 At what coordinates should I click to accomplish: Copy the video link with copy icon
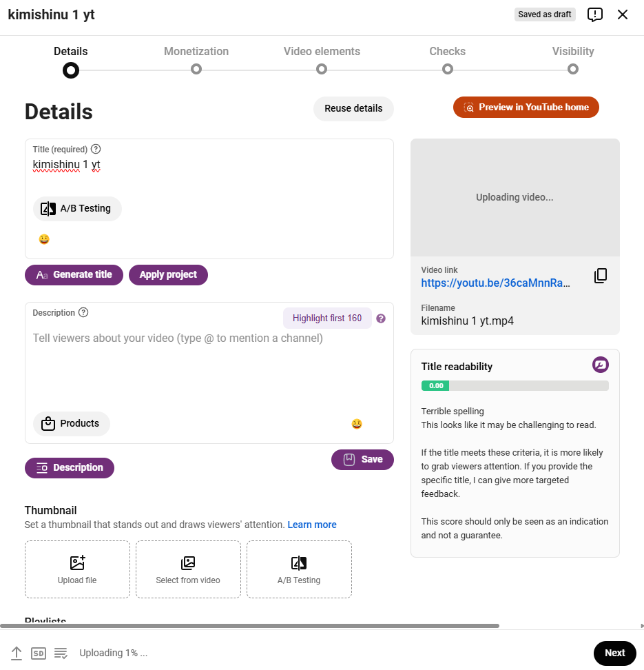601,276
